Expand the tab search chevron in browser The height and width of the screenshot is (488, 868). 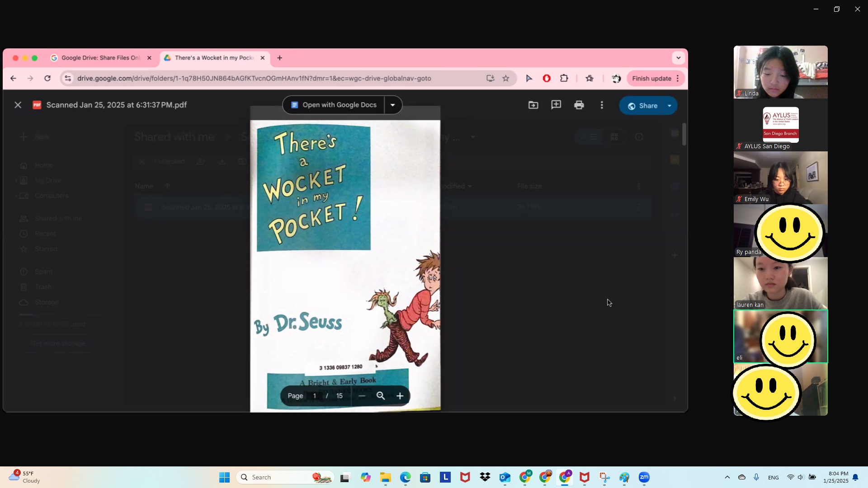coord(678,58)
